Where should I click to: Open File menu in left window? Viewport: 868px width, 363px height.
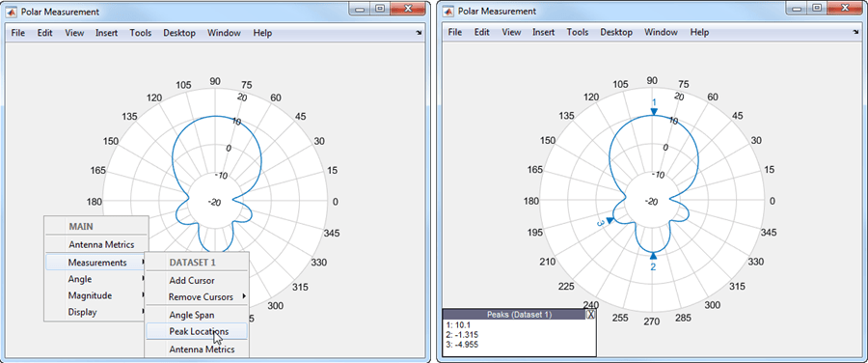tap(17, 33)
